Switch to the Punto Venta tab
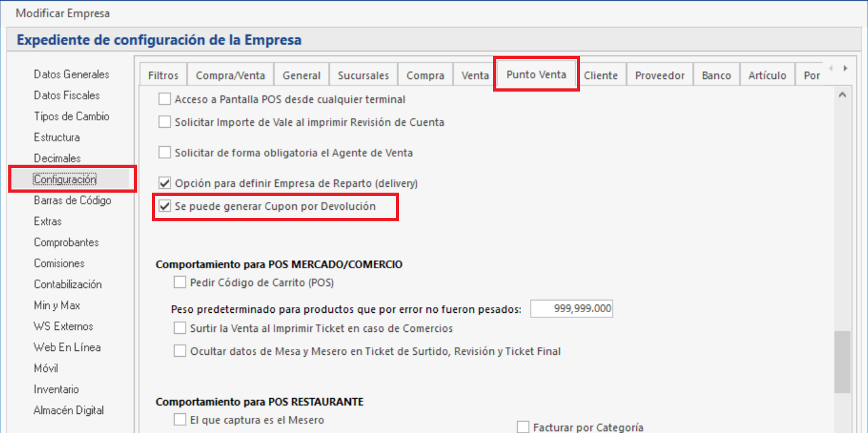 coord(536,74)
